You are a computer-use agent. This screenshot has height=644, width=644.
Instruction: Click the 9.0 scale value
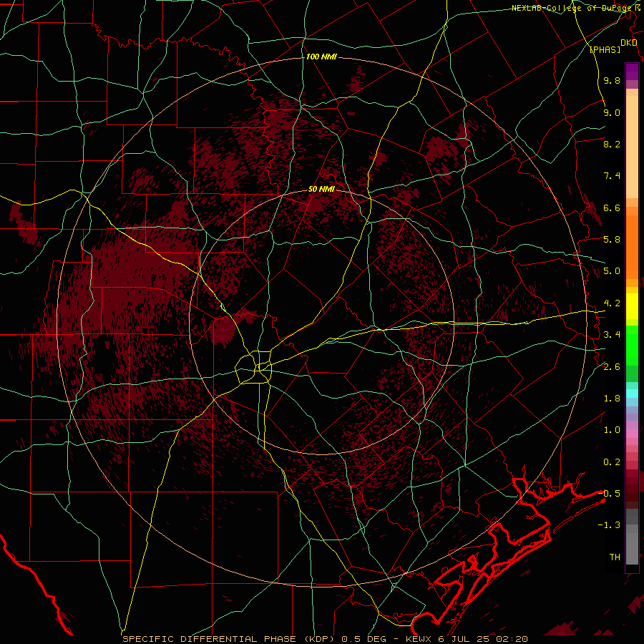pos(612,112)
